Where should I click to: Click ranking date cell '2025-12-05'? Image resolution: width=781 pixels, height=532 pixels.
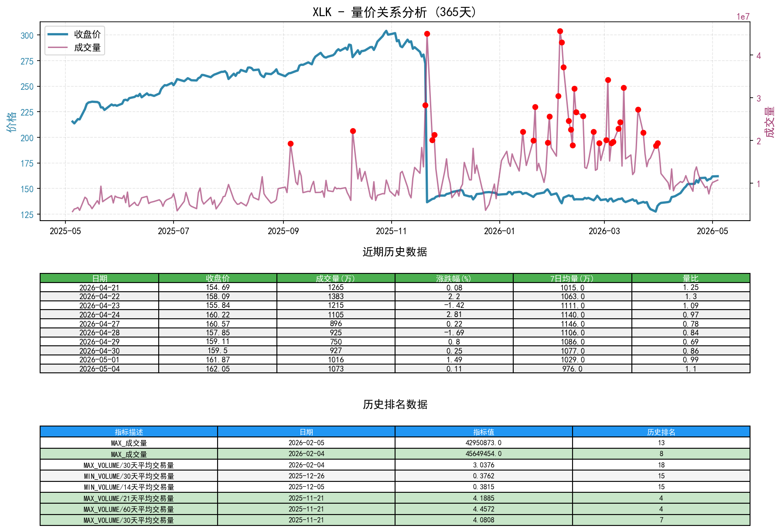click(306, 487)
